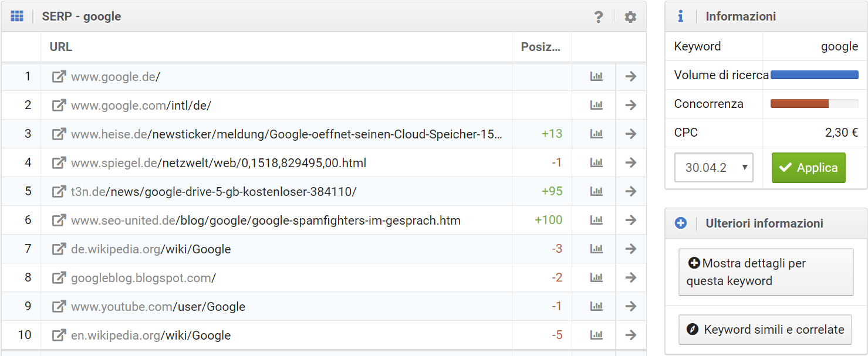868x356 pixels.
Task: Open external link icon for googleblog.blogspot.com row
Action: click(x=59, y=277)
